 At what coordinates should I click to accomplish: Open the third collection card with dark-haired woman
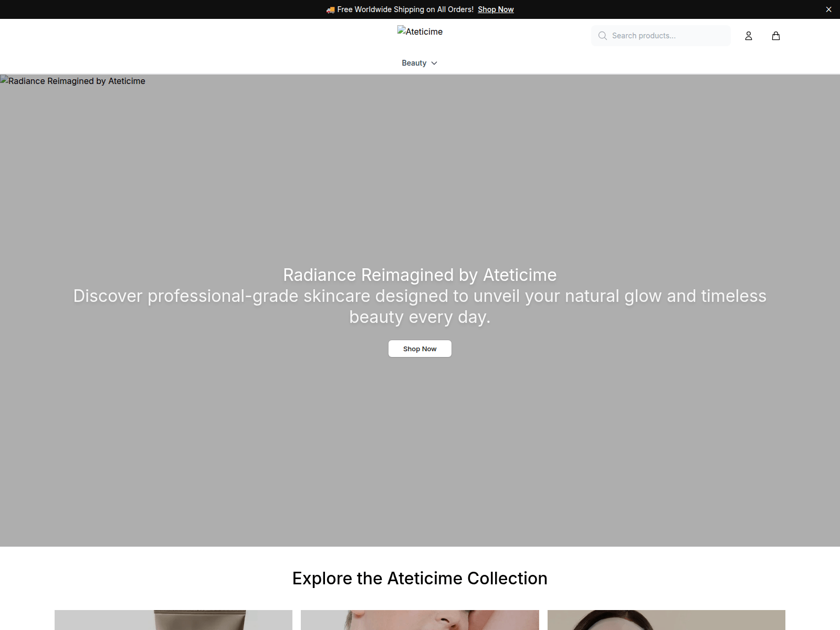point(666,620)
